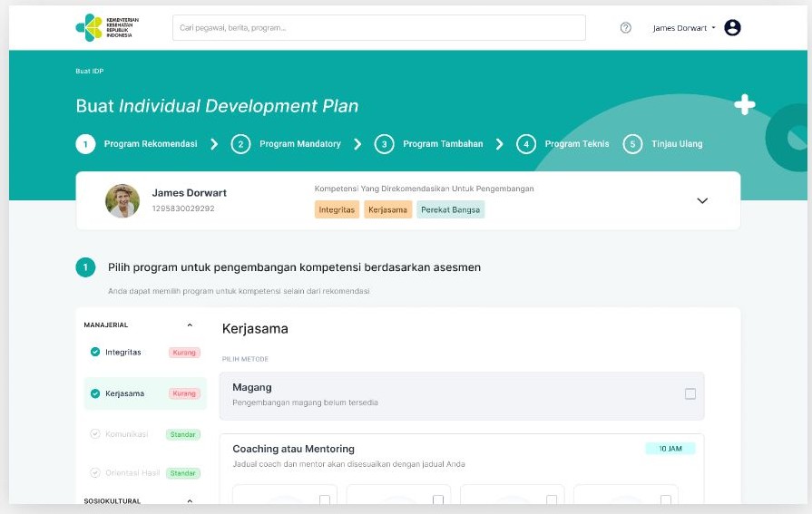Tick the second coach card checkbox
Image resolution: width=812 pixels, height=514 pixels.
click(438, 500)
